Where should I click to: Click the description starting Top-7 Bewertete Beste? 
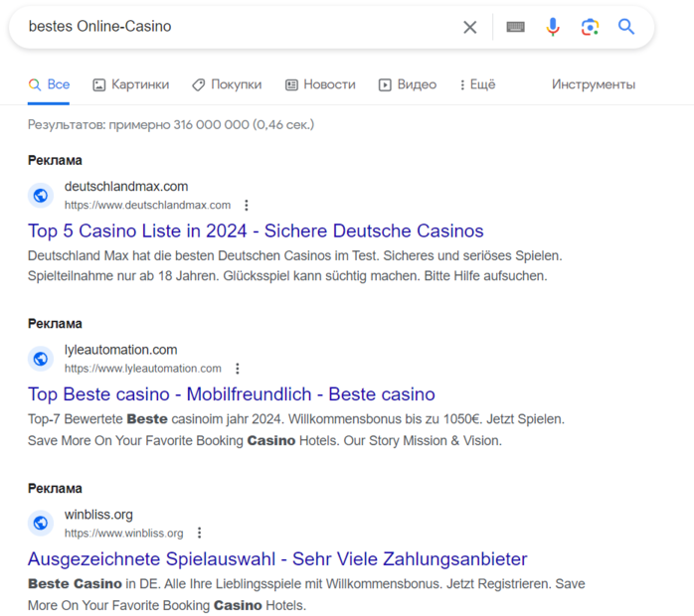point(296,430)
